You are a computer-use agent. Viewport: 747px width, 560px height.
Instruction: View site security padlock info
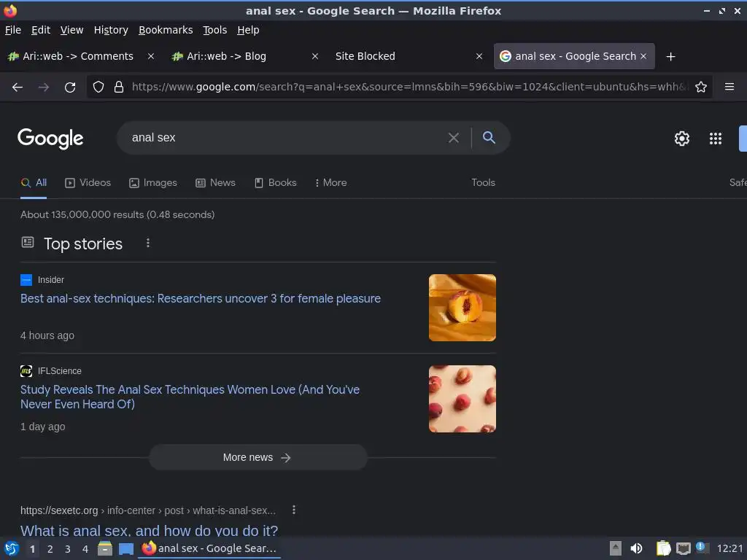[x=119, y=87]
